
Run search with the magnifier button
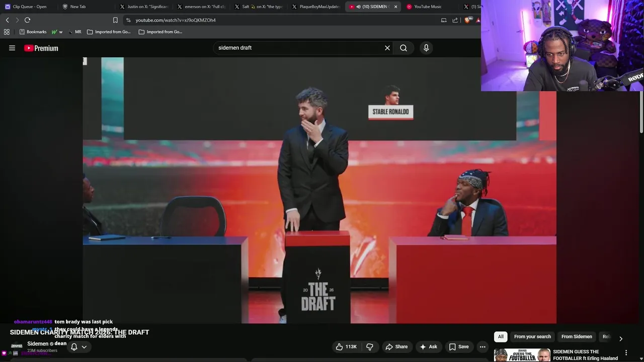pos(404,48)
